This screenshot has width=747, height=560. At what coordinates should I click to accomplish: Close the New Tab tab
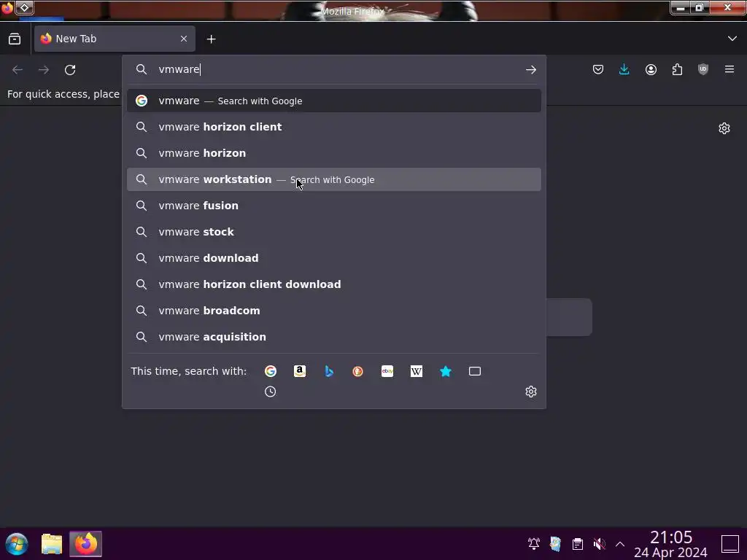click(184, 39)
